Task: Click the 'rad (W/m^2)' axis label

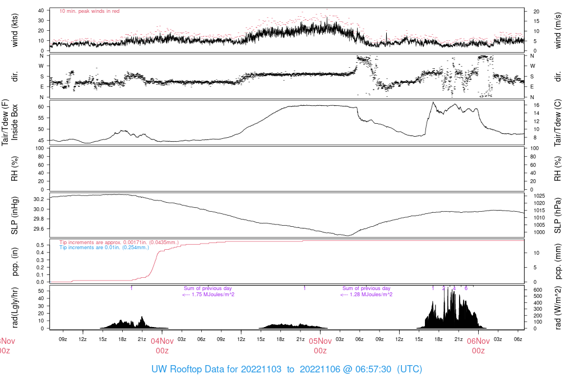Action: [x=558, y=307]
